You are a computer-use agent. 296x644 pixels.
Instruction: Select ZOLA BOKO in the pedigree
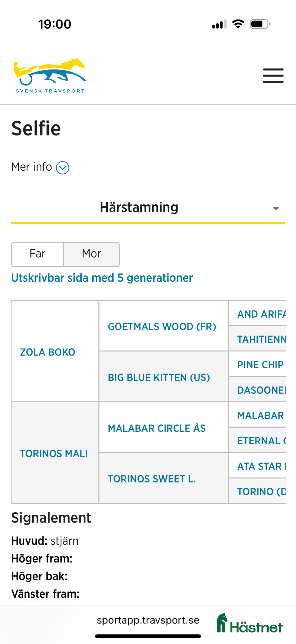click(x=47, y=352)
